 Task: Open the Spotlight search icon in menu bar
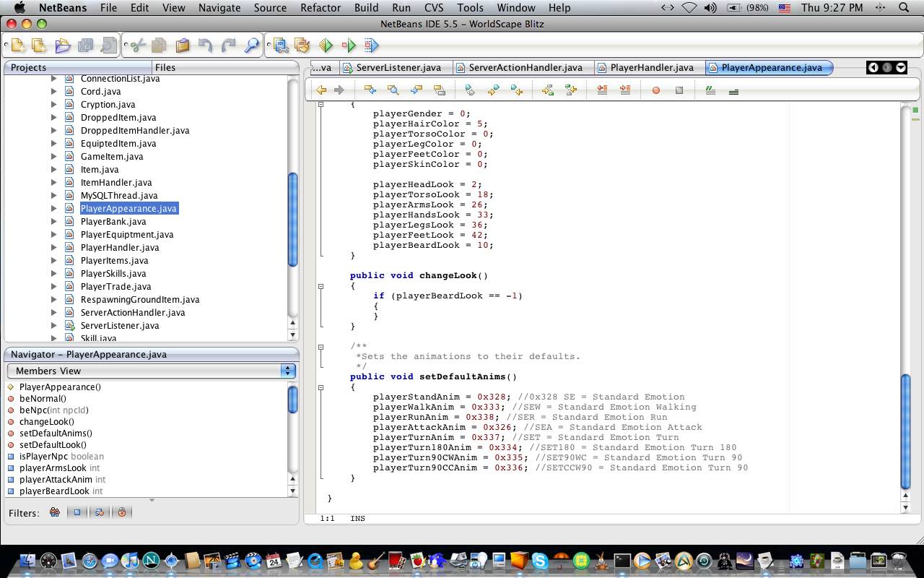[x=904, y=7]
